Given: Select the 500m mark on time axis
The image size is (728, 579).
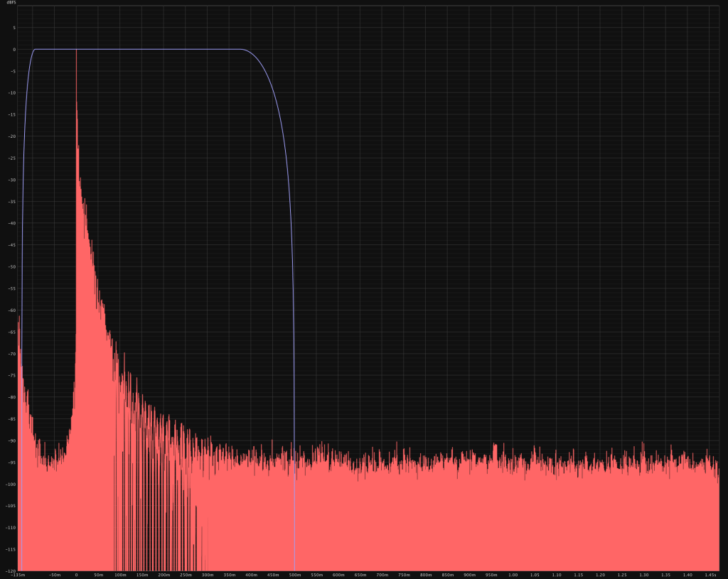Looking at the screenshot, I should click(x=294, y=575).
